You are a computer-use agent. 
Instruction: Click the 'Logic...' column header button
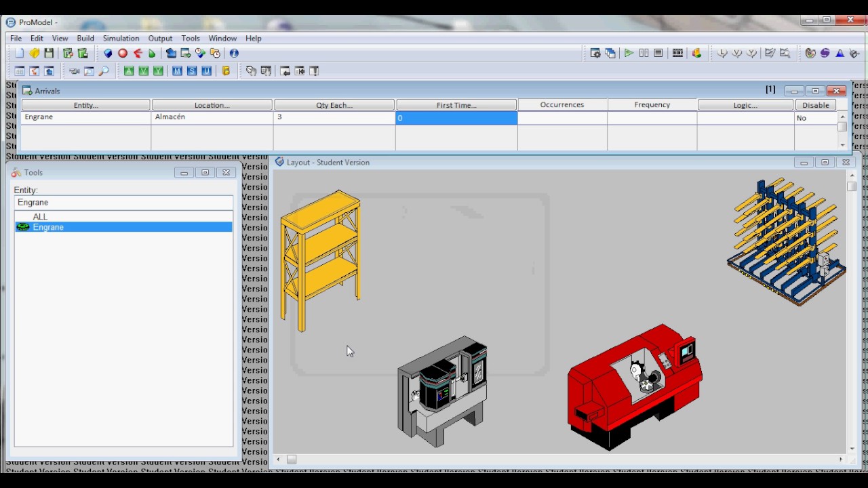[745, 105]
